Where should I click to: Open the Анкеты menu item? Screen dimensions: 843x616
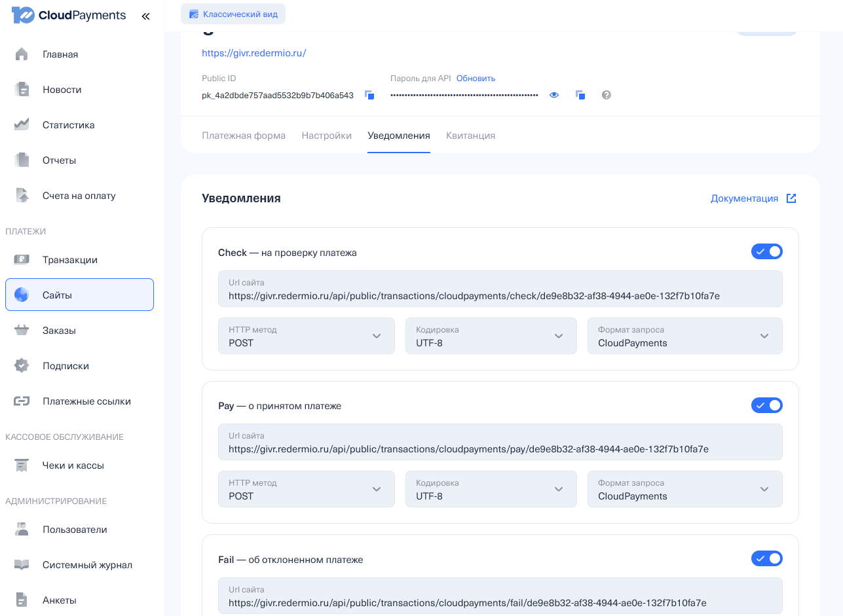[79, 600]
